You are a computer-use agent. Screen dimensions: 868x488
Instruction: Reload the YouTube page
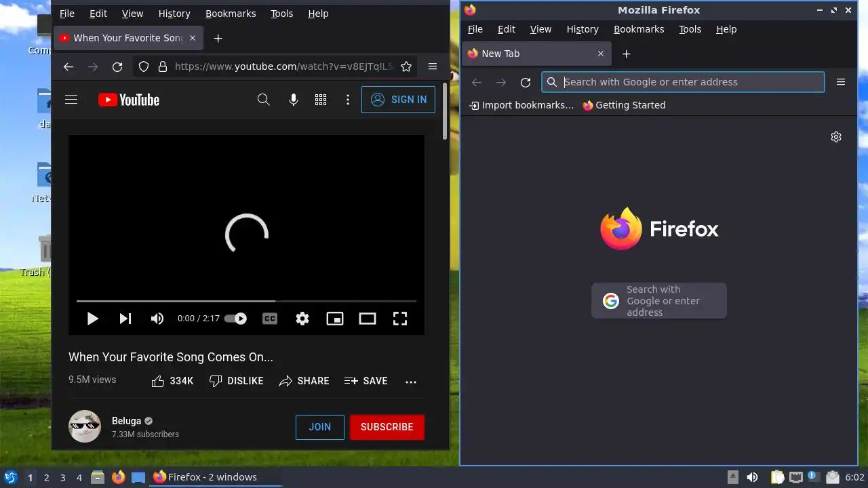(x=117, y=66)
